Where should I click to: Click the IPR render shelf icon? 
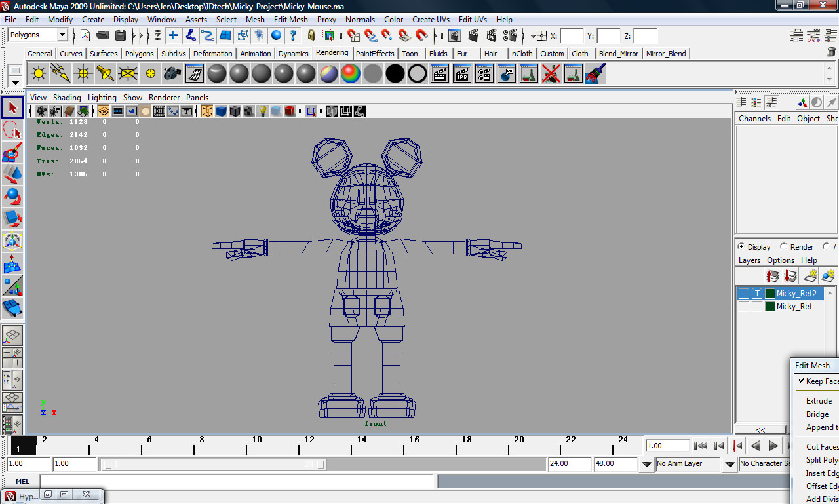tap(462, 73)
